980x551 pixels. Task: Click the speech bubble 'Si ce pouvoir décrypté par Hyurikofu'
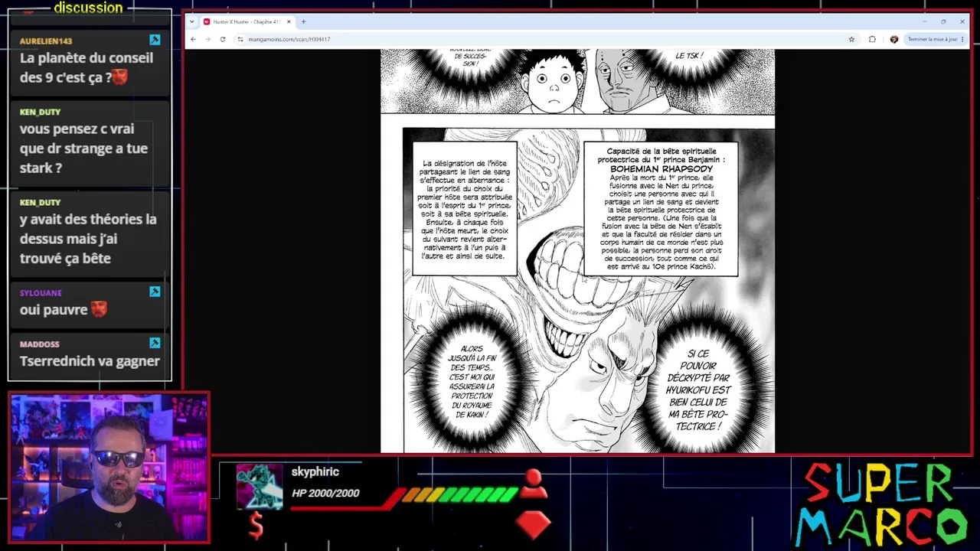[697, 390]
